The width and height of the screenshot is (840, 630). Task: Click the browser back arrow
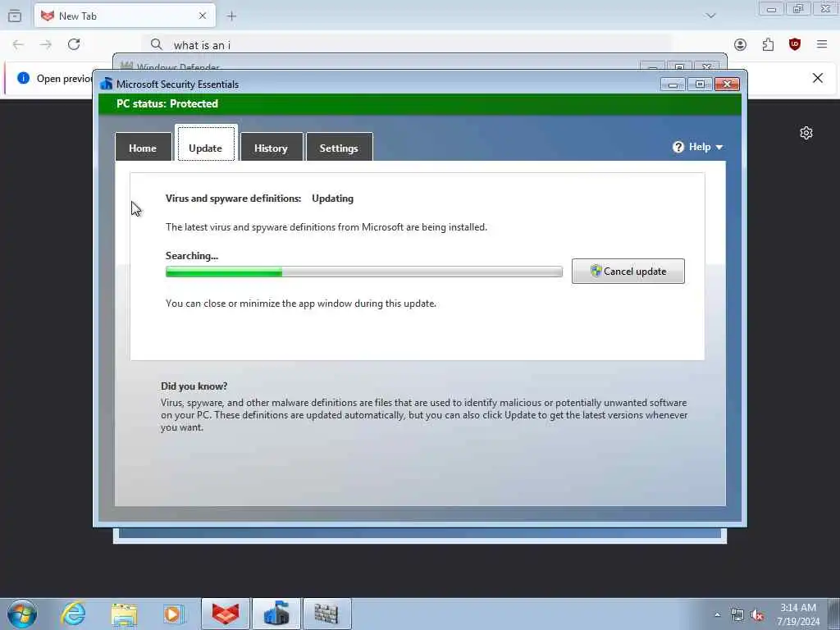click(18, 44)
